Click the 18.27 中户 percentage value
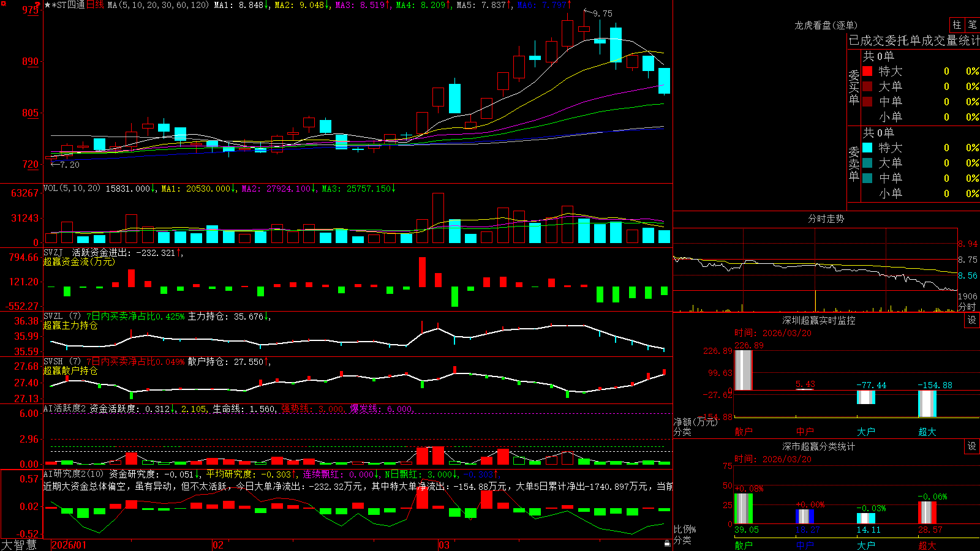 click(807, 530)
